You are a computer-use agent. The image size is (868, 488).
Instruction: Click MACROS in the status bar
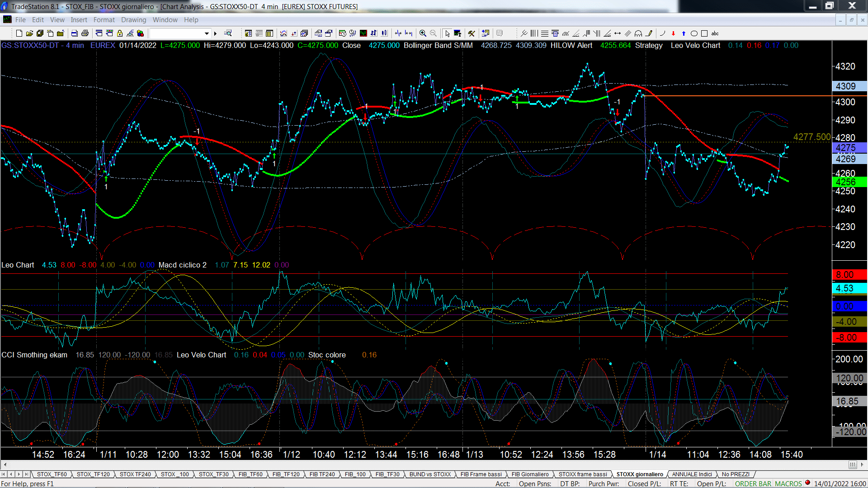tap(788, 483)
